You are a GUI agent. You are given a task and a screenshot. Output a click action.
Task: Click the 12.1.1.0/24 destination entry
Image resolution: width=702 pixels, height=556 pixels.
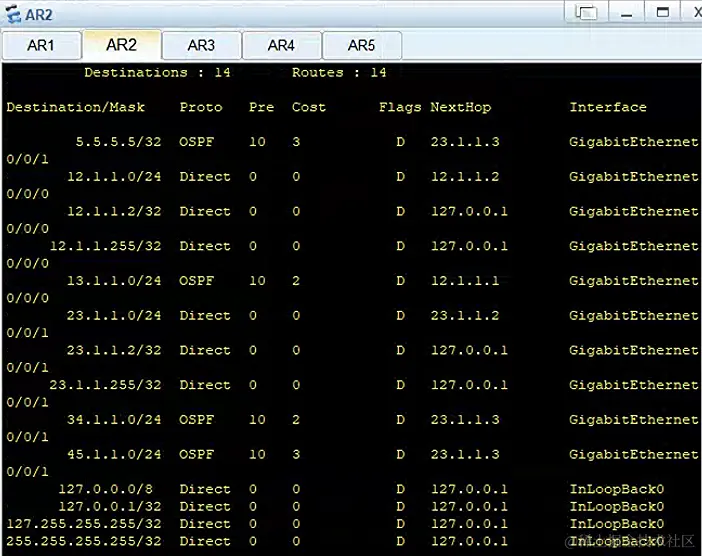[114, 176]
